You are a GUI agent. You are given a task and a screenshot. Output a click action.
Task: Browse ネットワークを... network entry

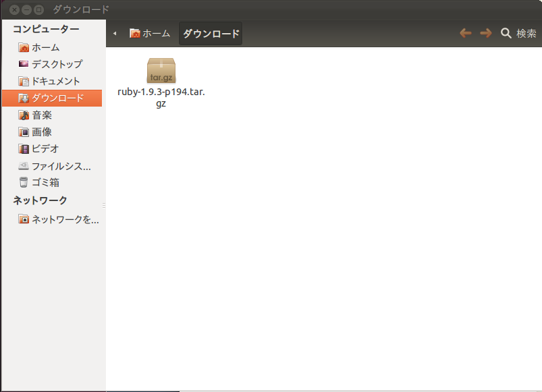pyautogui.click(x=52, y=219)
